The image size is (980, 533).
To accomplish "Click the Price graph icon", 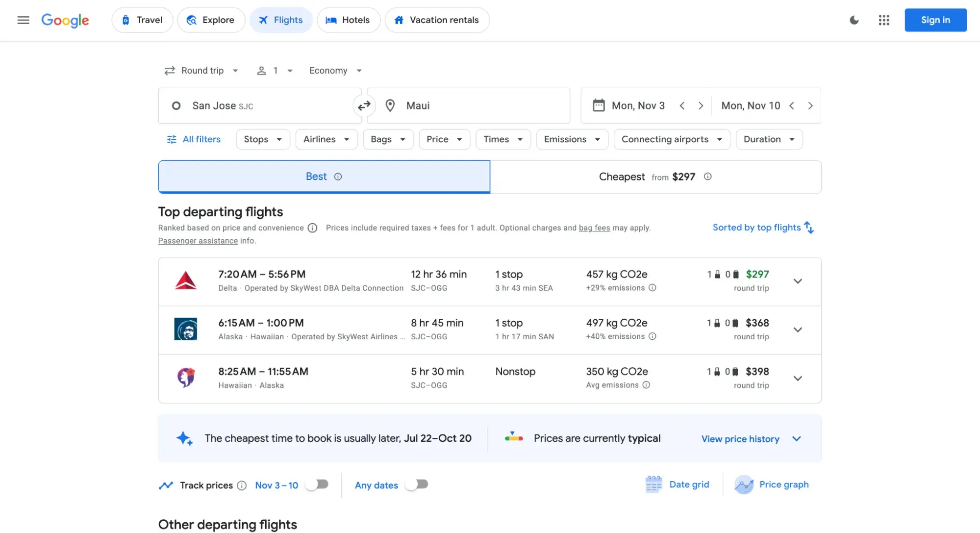I will click(744, 484).
